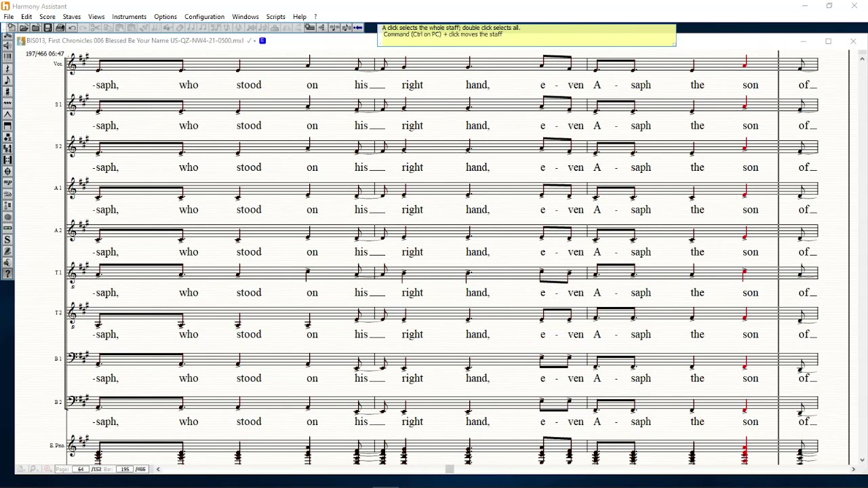Viewport: 868px width, 488px height.
Task: Click the New document toolbar icon
Action: [12, 28]
